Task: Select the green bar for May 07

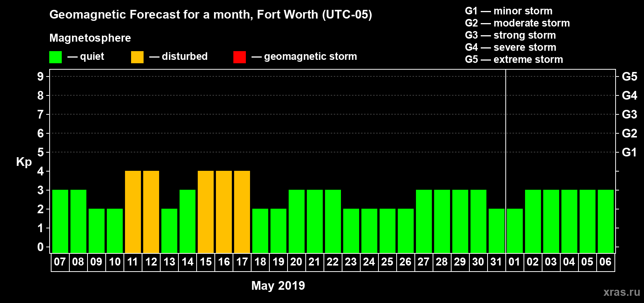Action: point(60,222)
